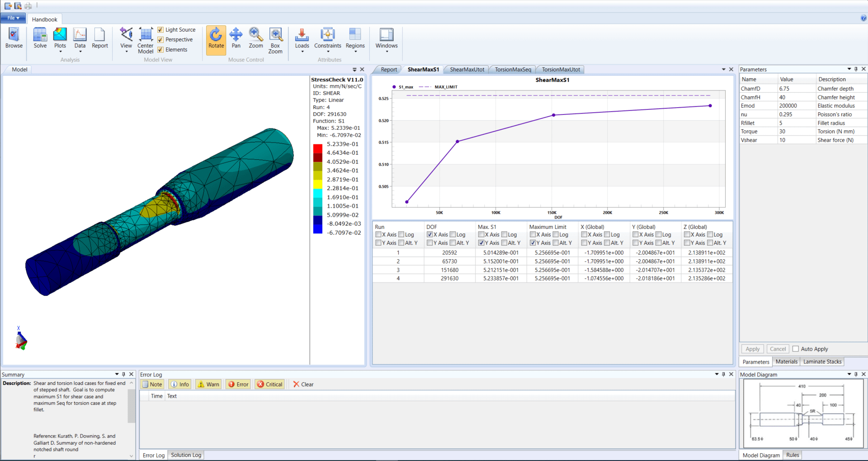868x461 pixels.
Task: Click the first quick access toolbar icon
Action: point(8,6)
